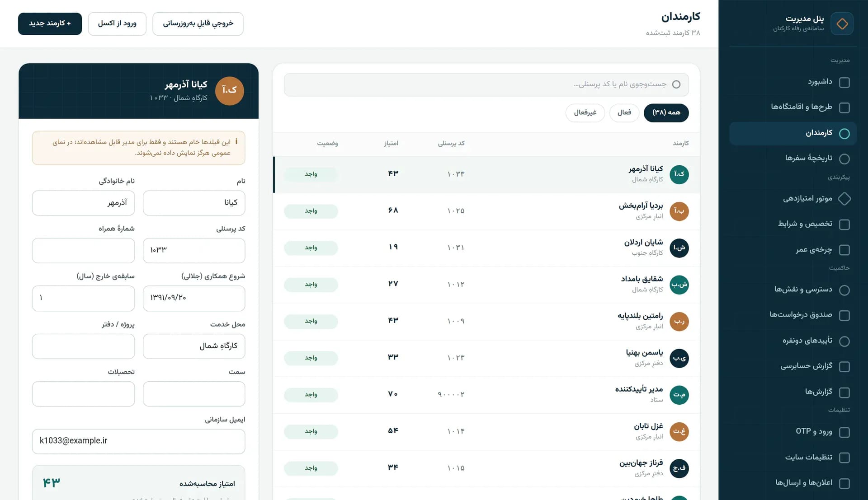Click the تنظیمات سایت icon

844,458
